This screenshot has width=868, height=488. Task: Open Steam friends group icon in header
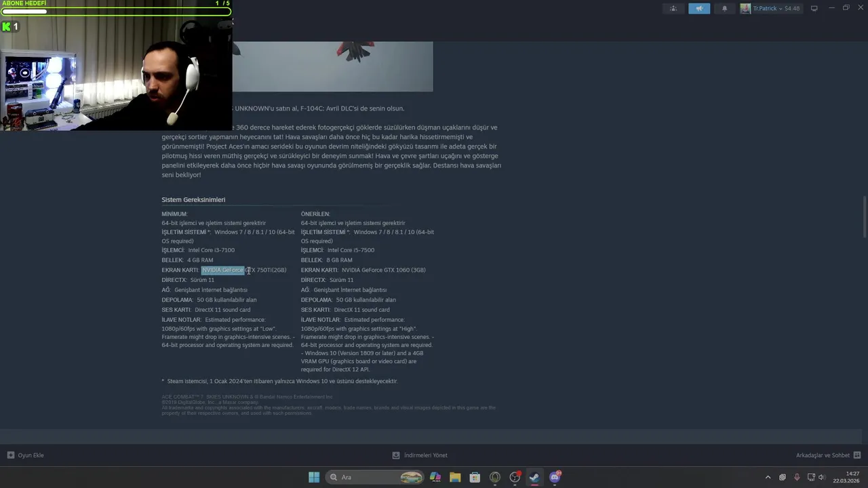point(673,9)
